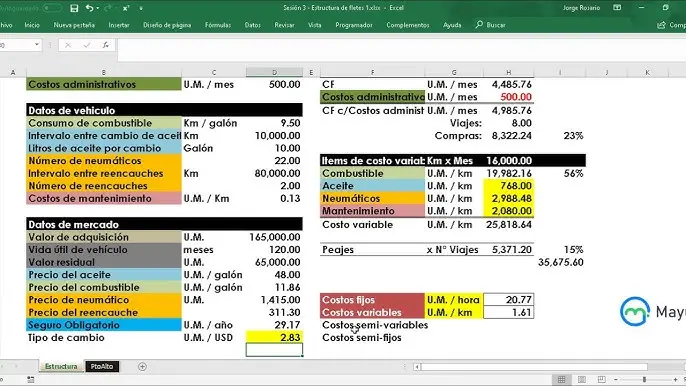The width and height of the screenshot is (686, 386).
Task: Confirm formula entry with the check icon
Action: (87, 45)
